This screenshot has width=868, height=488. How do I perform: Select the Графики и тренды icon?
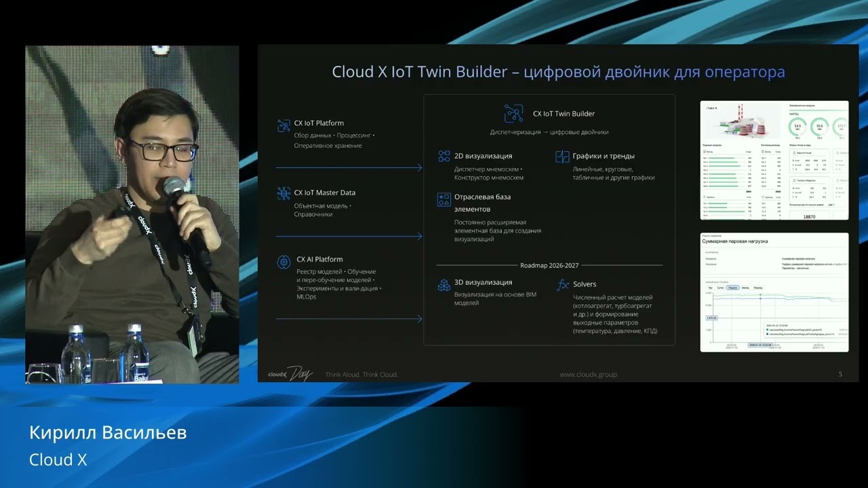pos(561,157)
